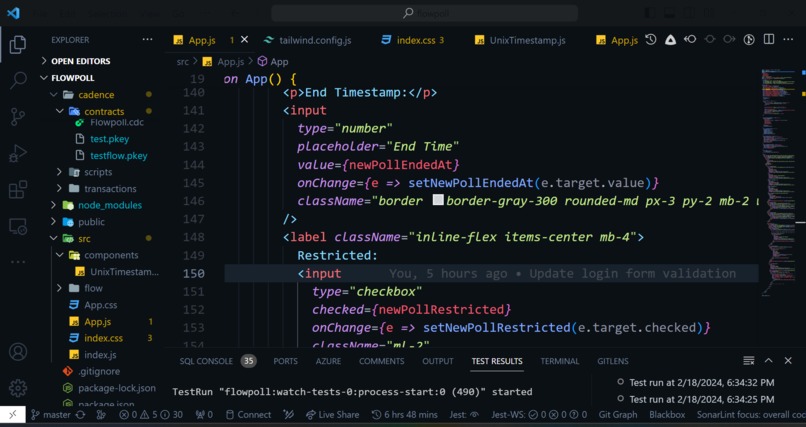Toggle Jest watch mode in status bar

[x=464, y=415]
